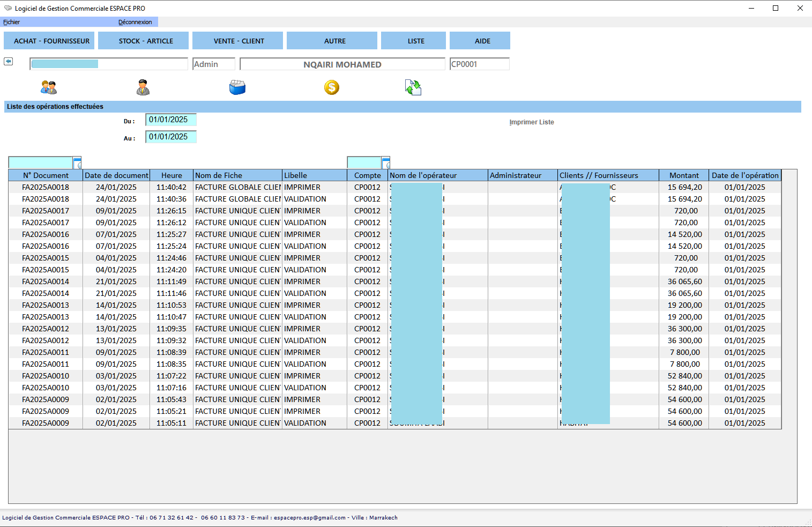Click search icon beside document number filter
This screenshot has width=812, height=527.
[77, 162]
